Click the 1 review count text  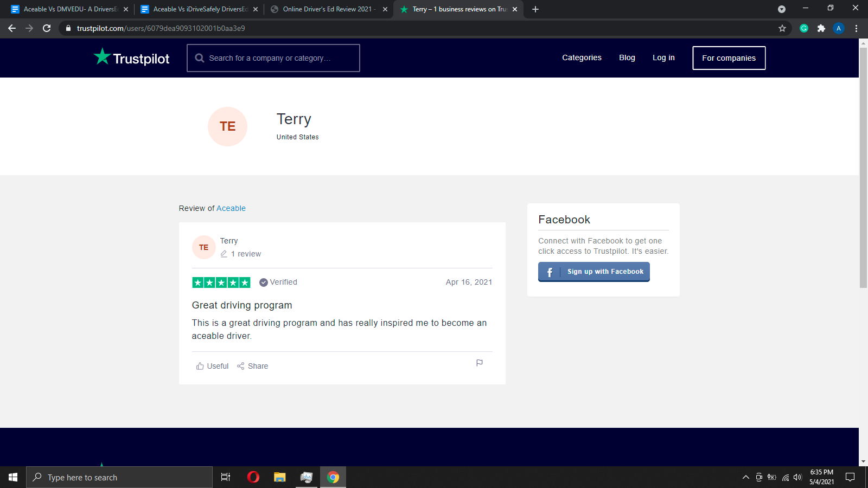246,254
